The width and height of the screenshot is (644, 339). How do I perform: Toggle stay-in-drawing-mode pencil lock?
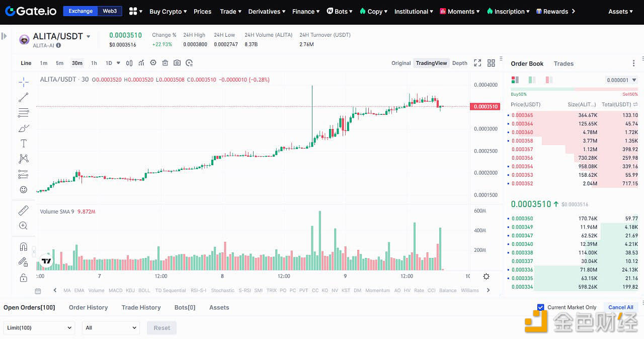pos(23,262)
